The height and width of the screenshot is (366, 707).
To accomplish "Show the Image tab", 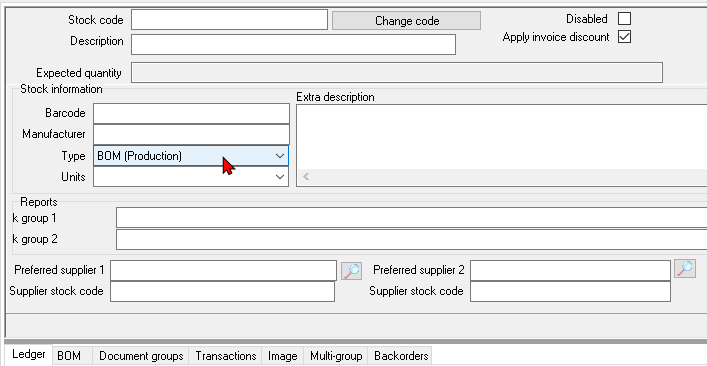I will 283,356.
